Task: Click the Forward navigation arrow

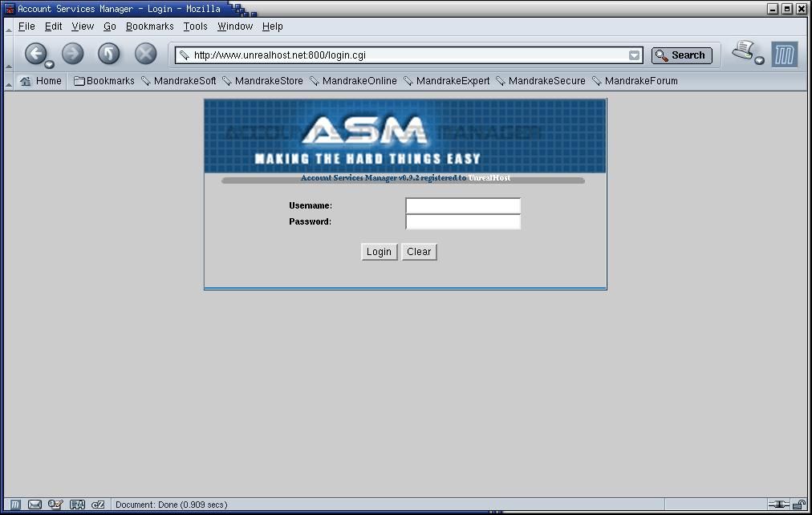Action: tap(72, 53)
